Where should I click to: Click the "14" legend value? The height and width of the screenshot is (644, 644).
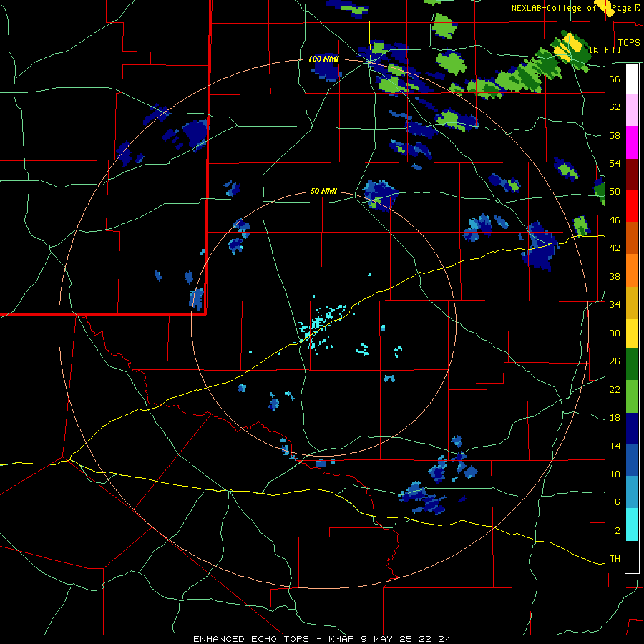pos(615,446)
